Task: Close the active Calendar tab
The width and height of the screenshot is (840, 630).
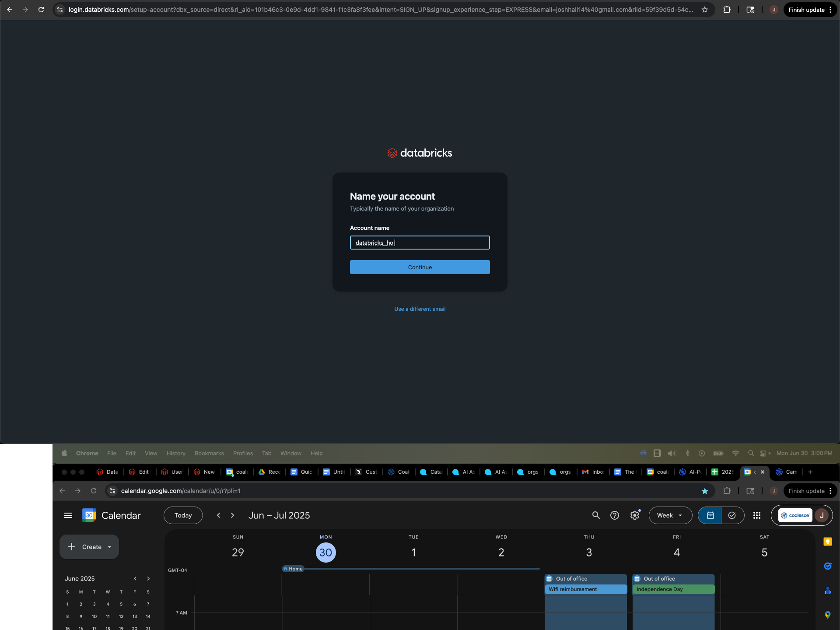Action: click(x=763, y=472)
